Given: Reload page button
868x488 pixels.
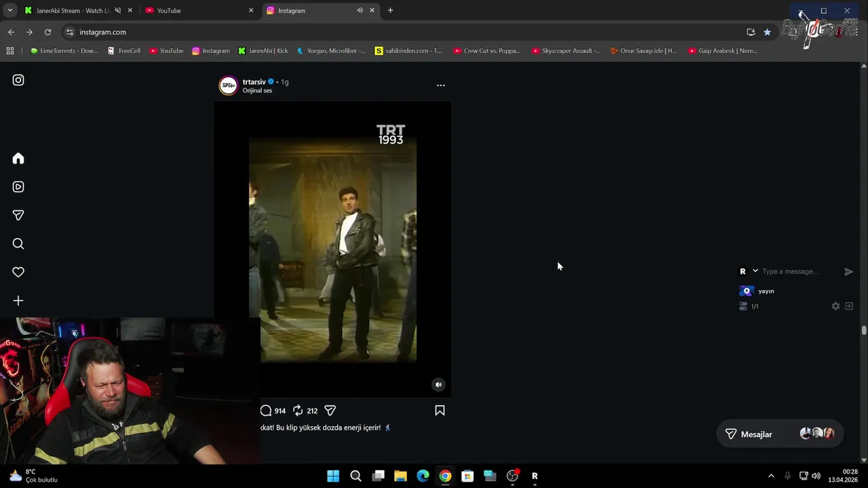Looking at the screenshot, I should pos(47,32).
